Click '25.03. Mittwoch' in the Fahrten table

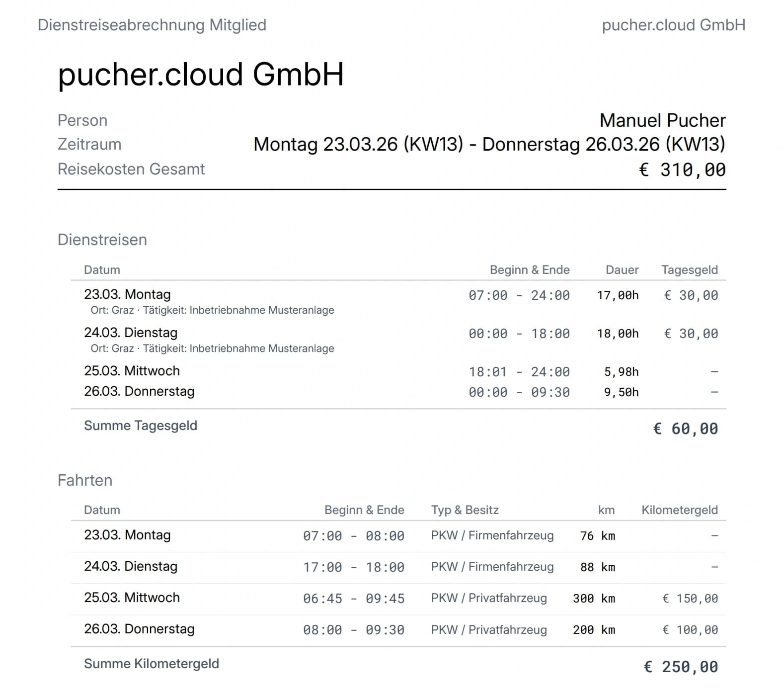click(132, 598)
